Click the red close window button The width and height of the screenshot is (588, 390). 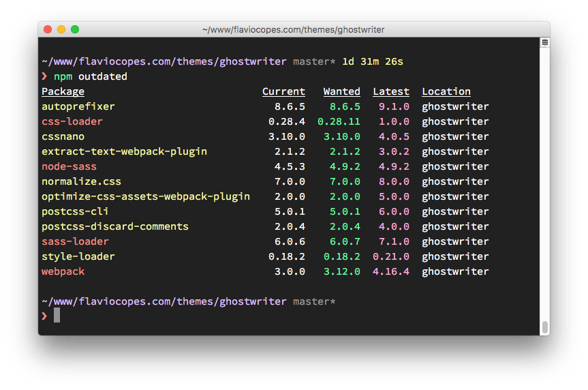point(48,29)
